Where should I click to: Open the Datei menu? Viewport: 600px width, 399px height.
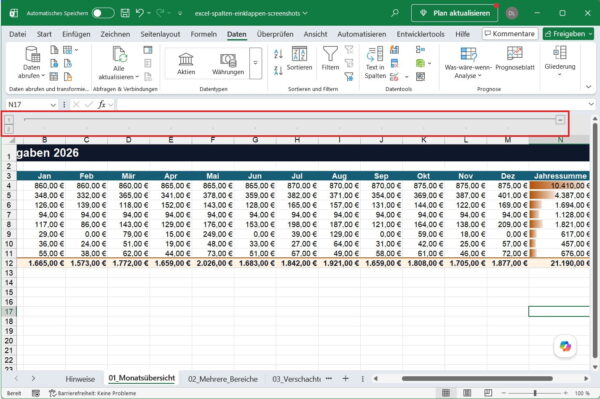pos(18,34)
